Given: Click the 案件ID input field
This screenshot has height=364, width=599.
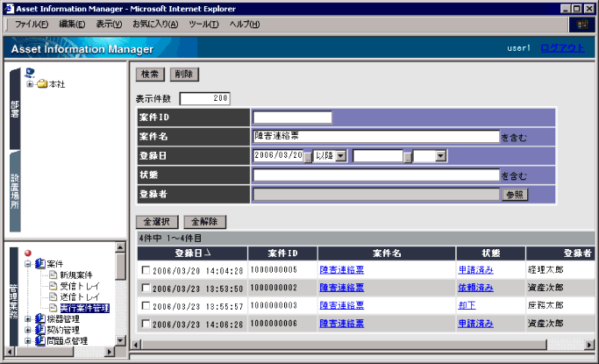Looking at the screenshot, I should click(x=292, y=118).
